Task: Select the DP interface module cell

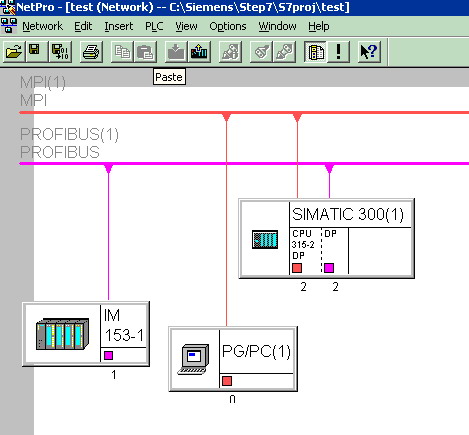Action: pos(335,251)
